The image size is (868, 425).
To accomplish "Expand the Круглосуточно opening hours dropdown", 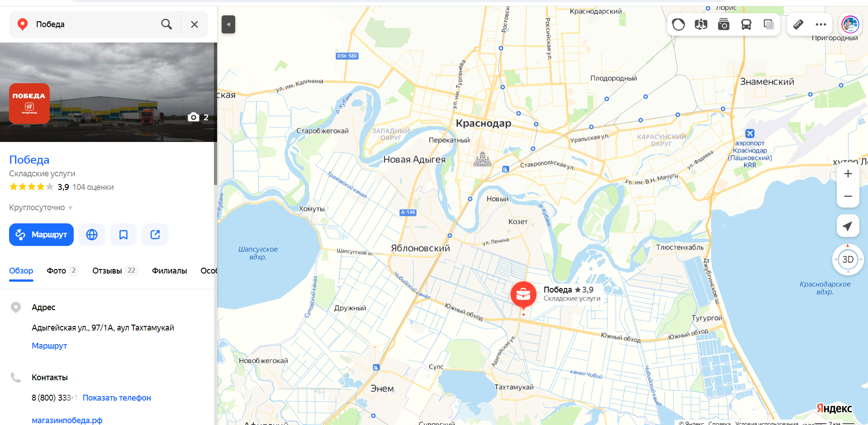I will coord(41,208).
